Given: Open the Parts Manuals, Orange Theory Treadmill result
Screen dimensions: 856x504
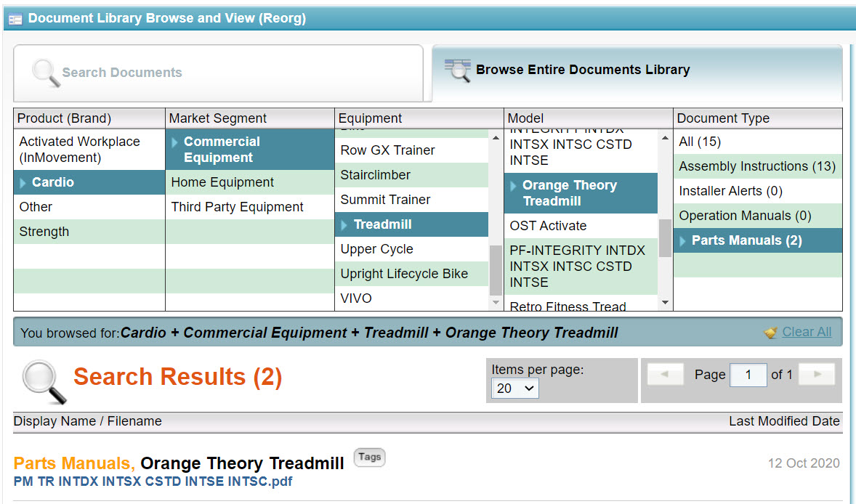Looking at the screenshot, I should [179, 463].
